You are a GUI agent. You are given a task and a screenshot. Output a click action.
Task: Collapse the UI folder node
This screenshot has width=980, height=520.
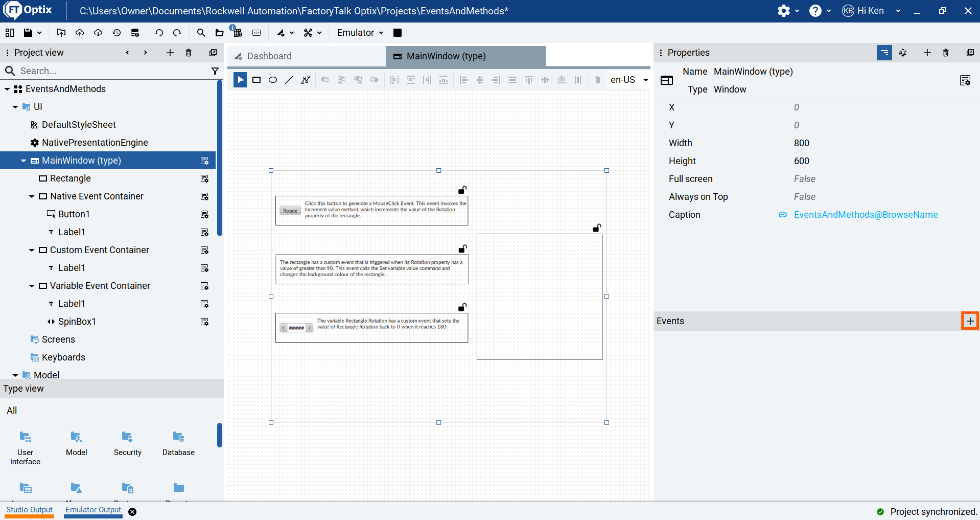coord(15,107)
